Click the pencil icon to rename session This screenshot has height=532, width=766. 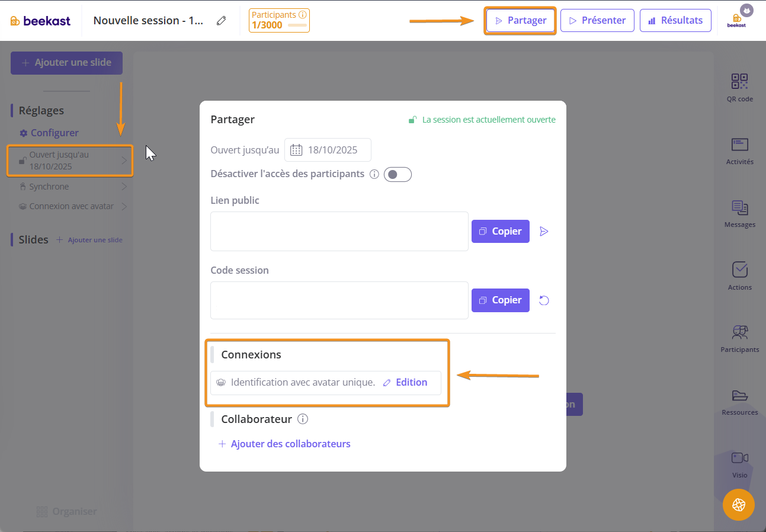pyautogui.click(x=222, y=21)
